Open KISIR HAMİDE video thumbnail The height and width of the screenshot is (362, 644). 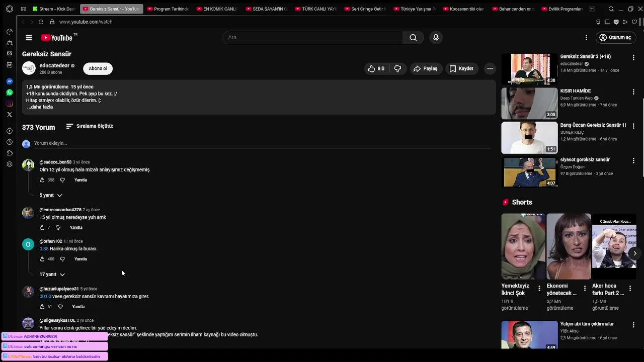click(529, 103)
